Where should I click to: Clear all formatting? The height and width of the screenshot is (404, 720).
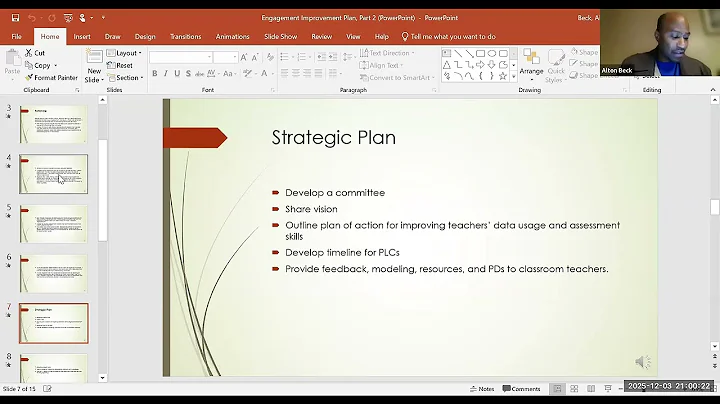point(270,57)
